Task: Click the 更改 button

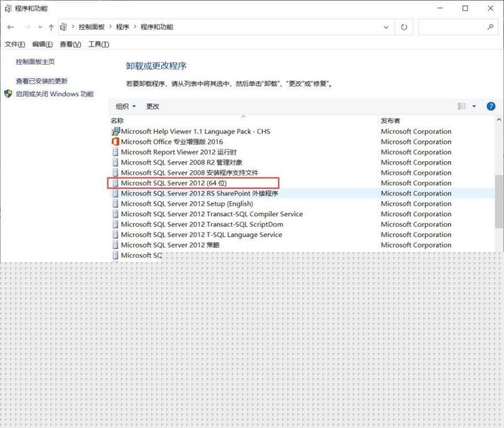Action: [152, 107]
